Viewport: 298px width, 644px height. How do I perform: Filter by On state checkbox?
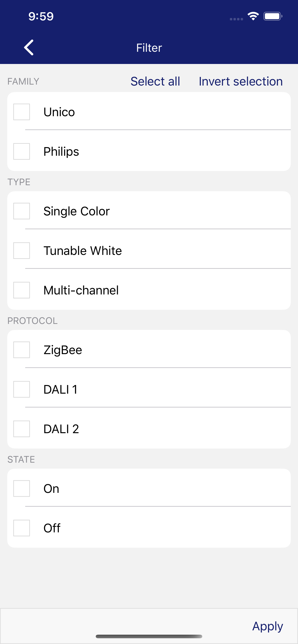[22, 489]
